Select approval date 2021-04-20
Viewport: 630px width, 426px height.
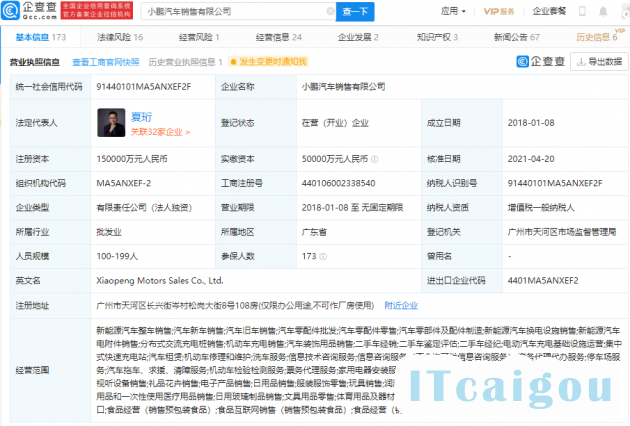[531, 159]
